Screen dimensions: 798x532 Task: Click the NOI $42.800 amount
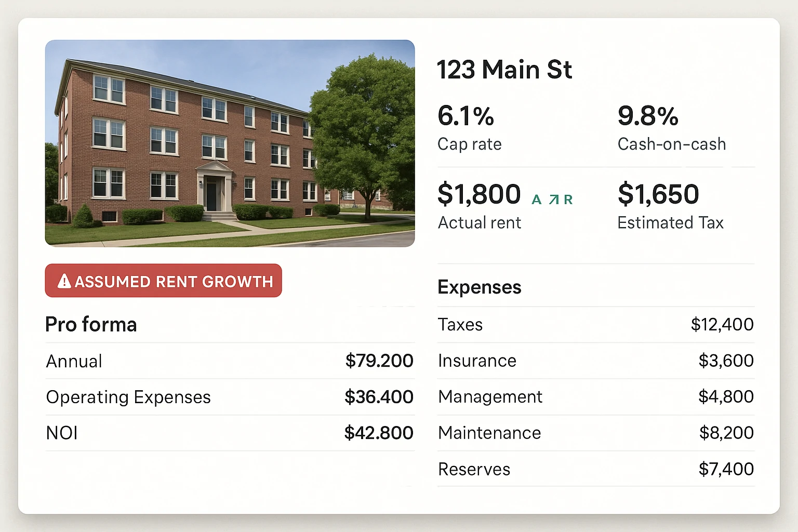379,433
